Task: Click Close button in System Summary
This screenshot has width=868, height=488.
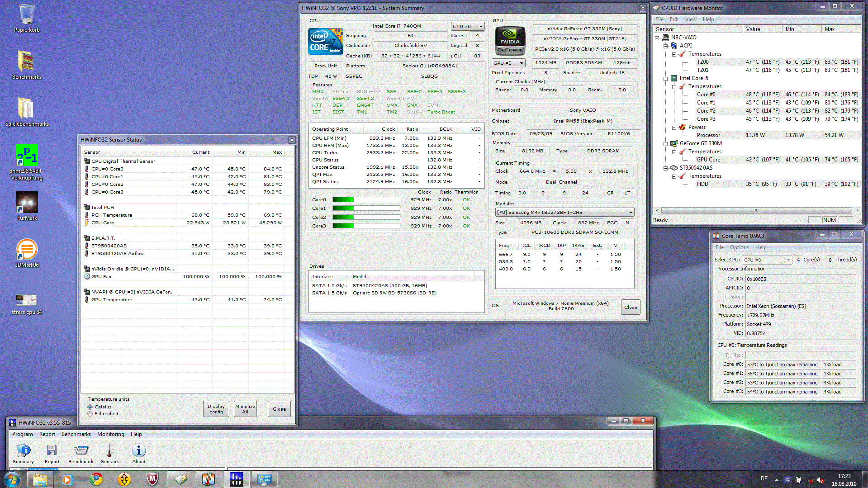Action: click(631, 307)
